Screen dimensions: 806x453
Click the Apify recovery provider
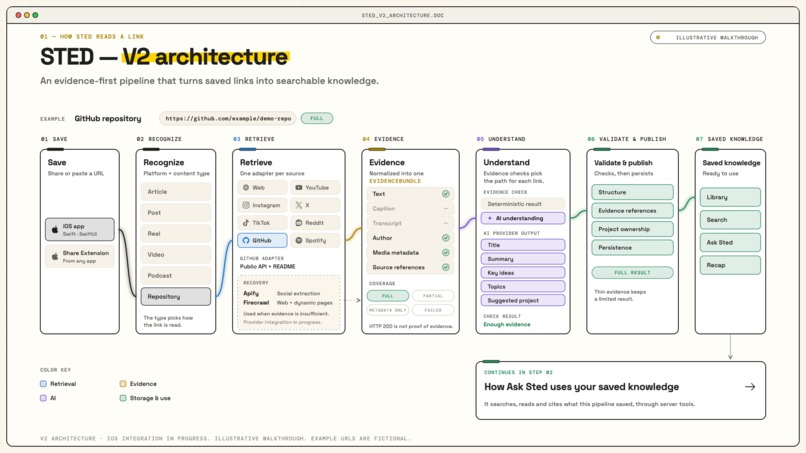(251, 293)
